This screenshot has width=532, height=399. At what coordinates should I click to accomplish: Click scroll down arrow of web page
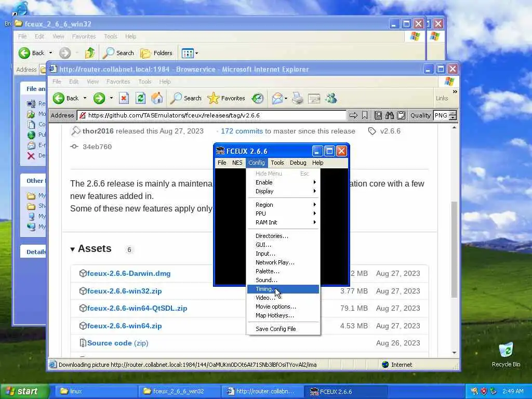tap(454, 353)
